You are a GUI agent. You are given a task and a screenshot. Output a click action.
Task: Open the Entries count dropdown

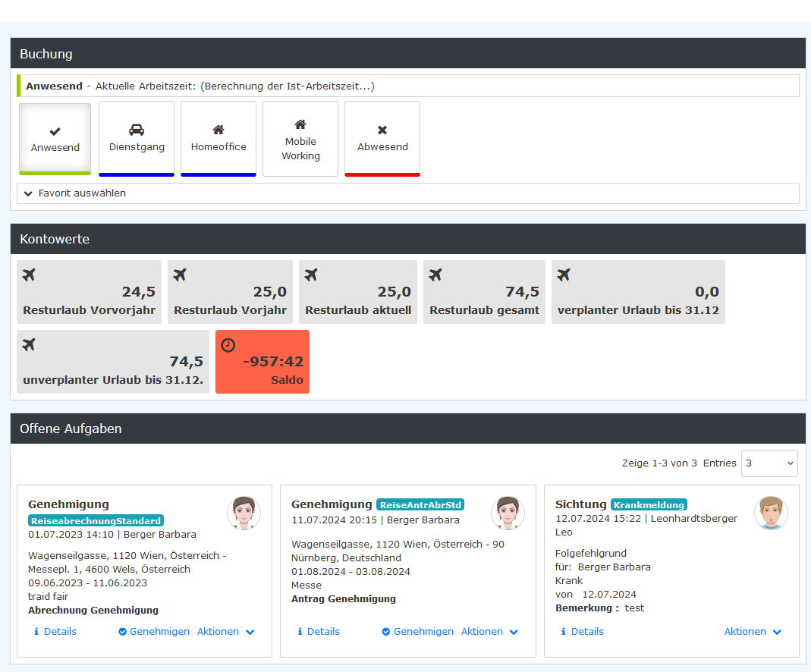coord(769,463)
